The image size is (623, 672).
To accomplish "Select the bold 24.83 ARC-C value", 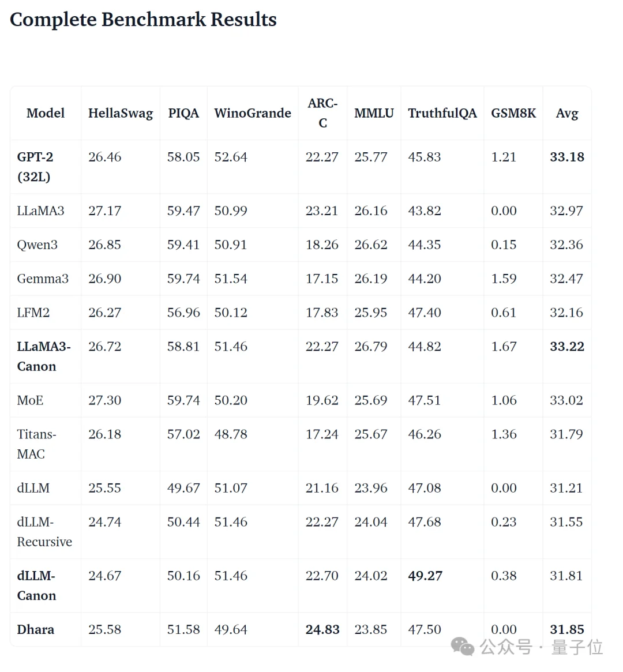I will pyautogui.click(x=322, y=629).
